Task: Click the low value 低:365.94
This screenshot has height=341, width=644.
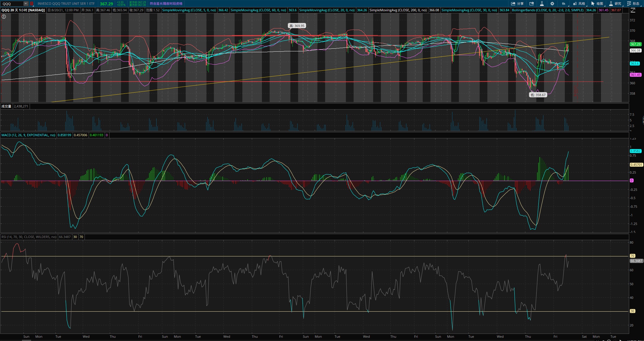Action: point(120,10)
